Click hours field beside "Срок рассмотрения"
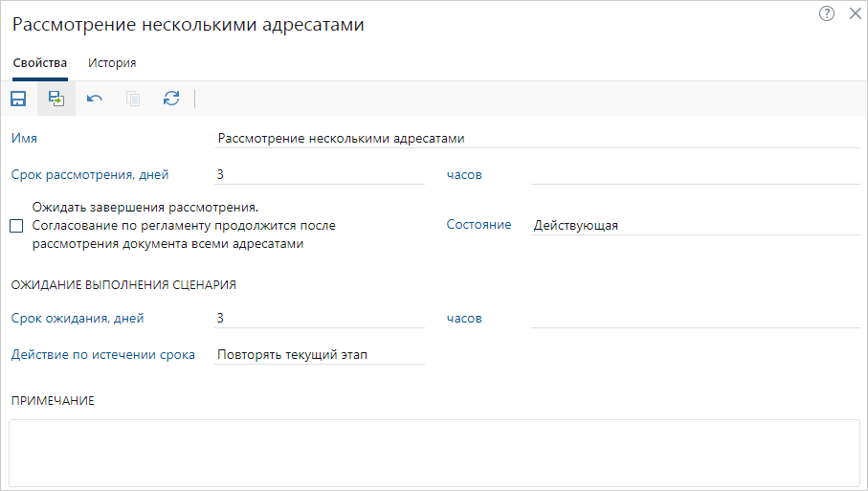Image resolution: width=868 pixels, height=491 pixels. pyautogui.click(x=695, y=174)
